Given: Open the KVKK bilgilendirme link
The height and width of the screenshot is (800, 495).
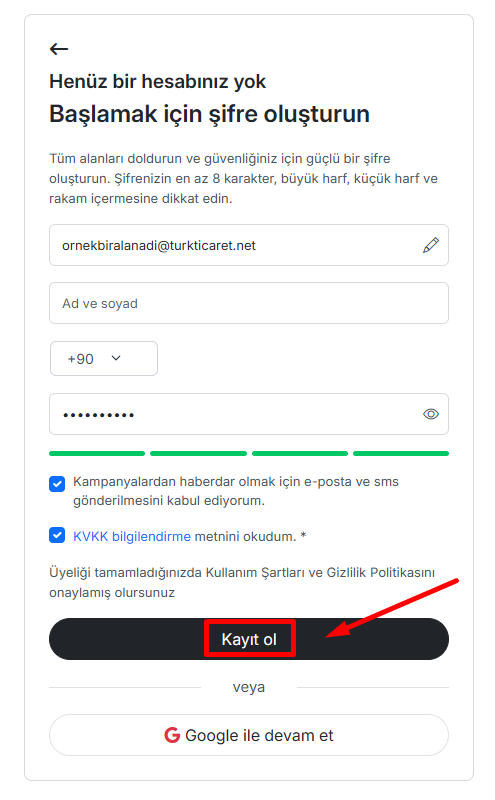Looking at the screenshot, I should [x=132, y=536].
